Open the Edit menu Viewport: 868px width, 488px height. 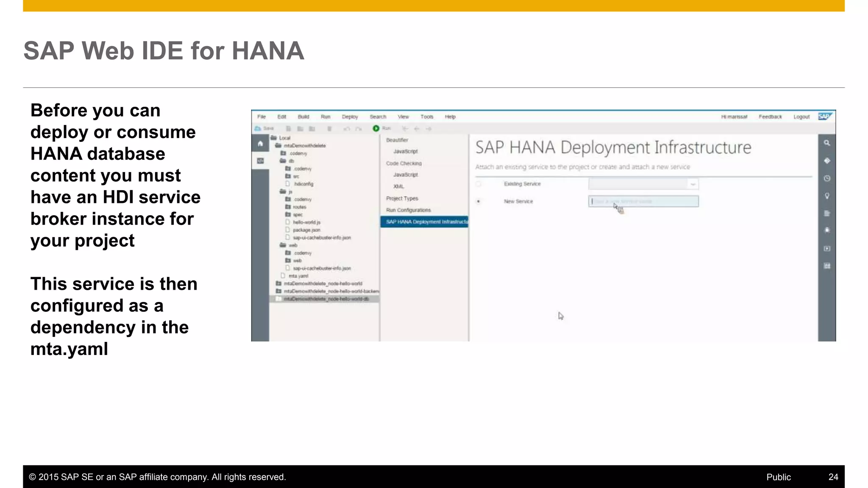(x=282, y=116)
